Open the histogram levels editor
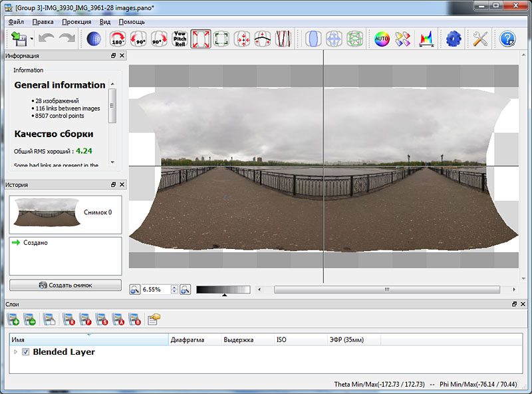The image size is (532, 394). pos(426,39)
